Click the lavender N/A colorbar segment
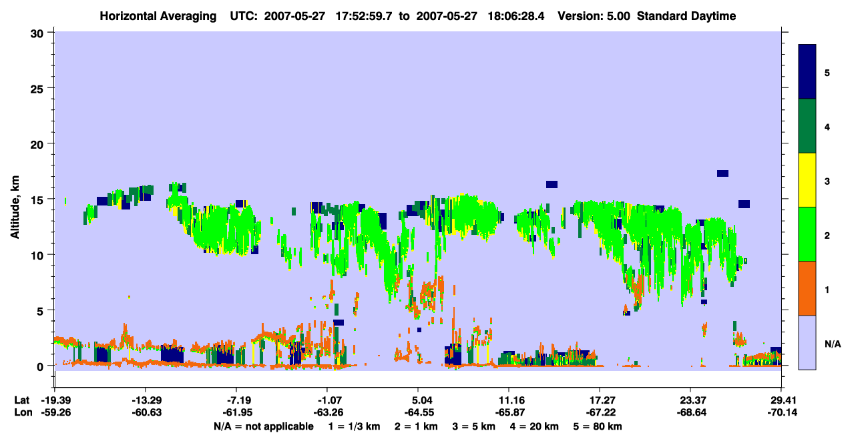868x445 pixels. (807, 342)
